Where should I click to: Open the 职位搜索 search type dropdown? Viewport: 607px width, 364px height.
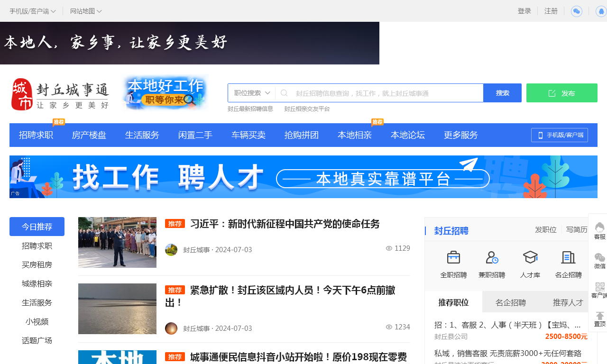[x=252, y=93]
